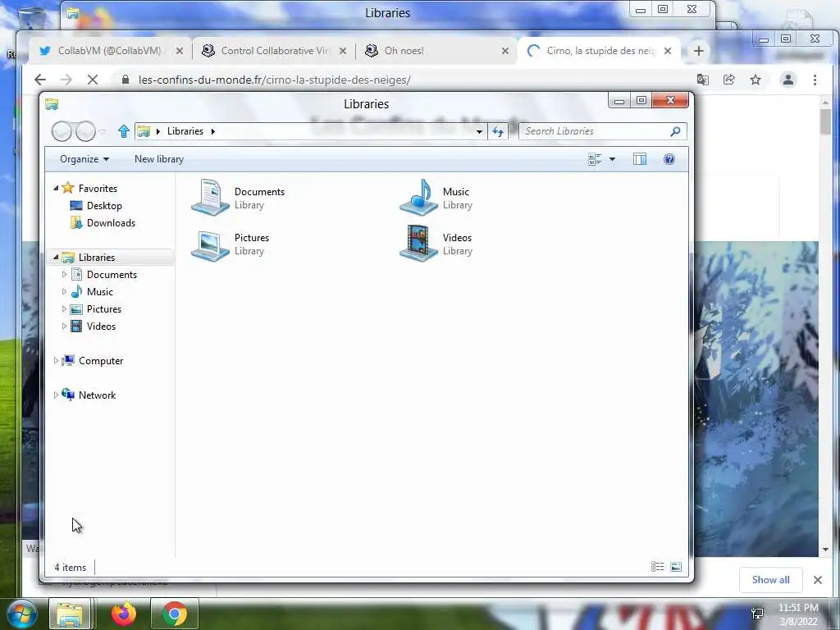Screen dimensions: 840x630
Task: Switch to details view in status bar
Action: (657, 567)
